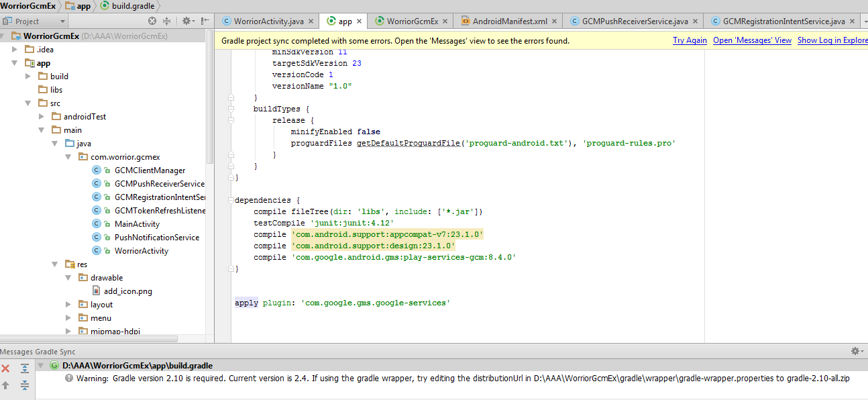Click the appcompat-v7:23.1.0 dependency string
The width and height of the screenshot is (868, 400).
(388, 234)
